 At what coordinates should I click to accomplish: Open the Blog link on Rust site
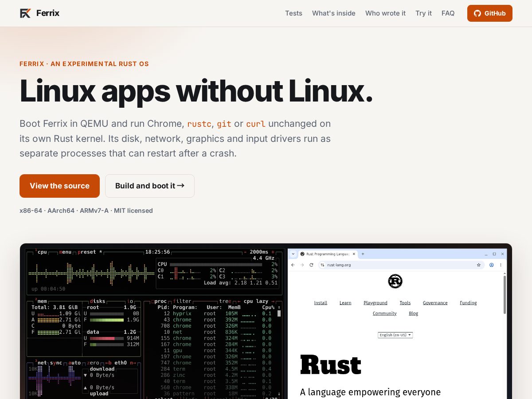414,313
